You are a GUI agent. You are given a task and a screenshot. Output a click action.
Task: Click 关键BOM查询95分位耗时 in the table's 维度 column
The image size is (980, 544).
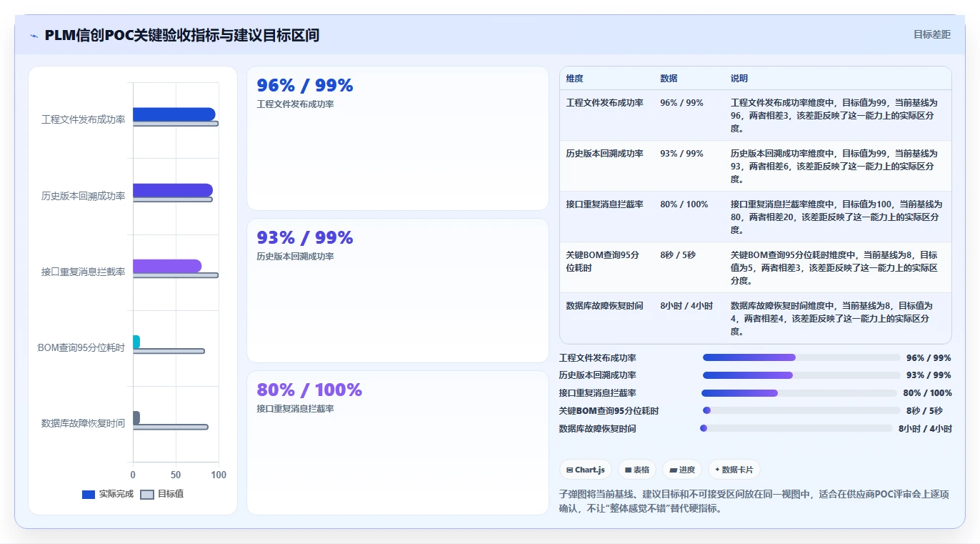click(603, 262)
